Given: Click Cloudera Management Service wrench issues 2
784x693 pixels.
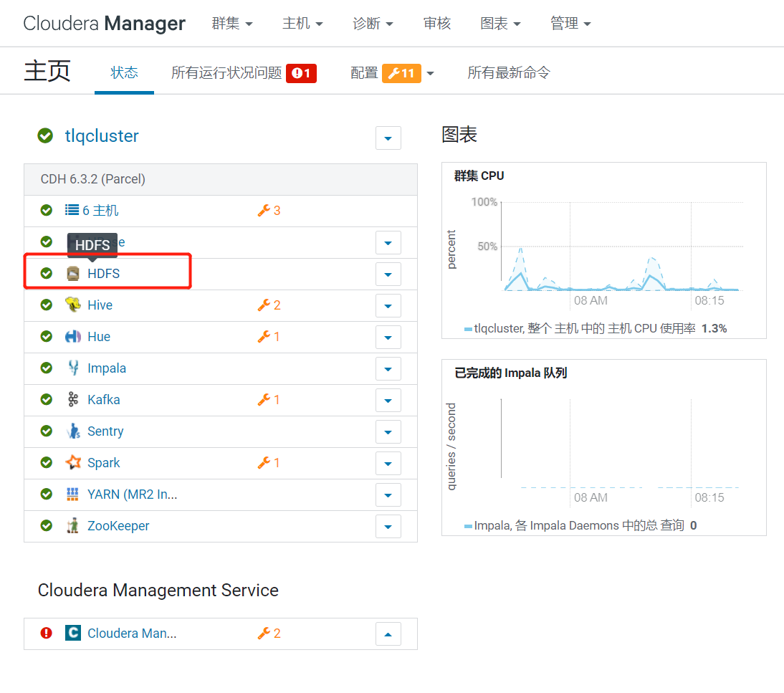Looking at the screenshot, I should 269,633.
